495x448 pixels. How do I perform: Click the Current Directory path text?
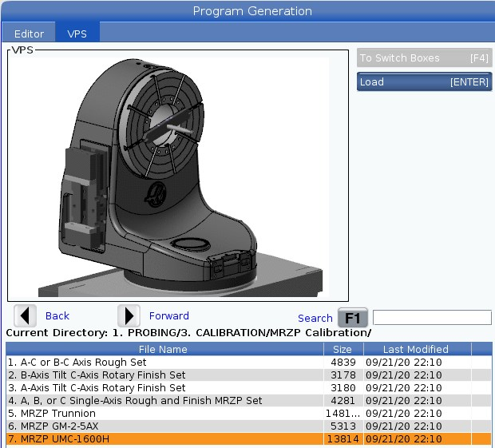point(188,333)
